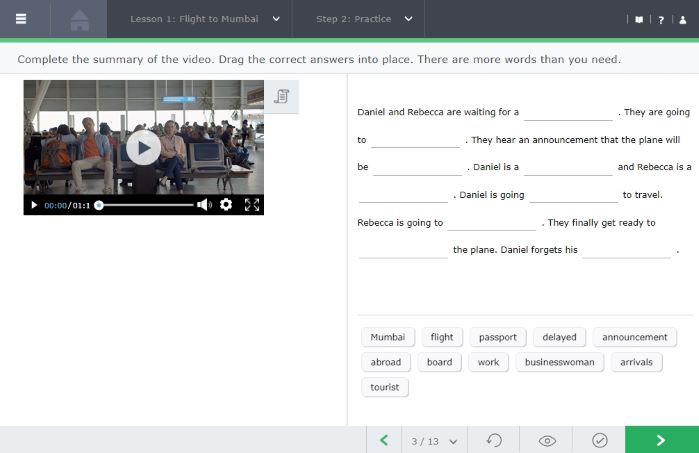Open the hamburger menu
Viewport: 699px width, 453px height.
tap(20, 19)
